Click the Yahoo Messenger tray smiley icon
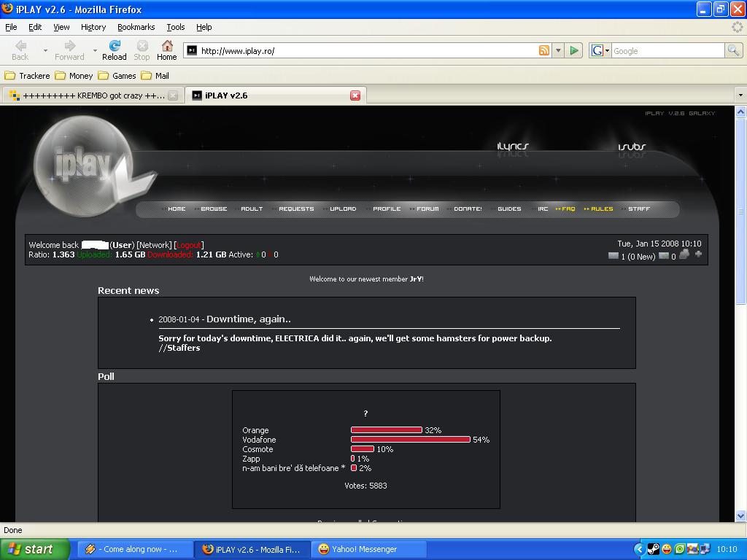 (x=667, y=549)
